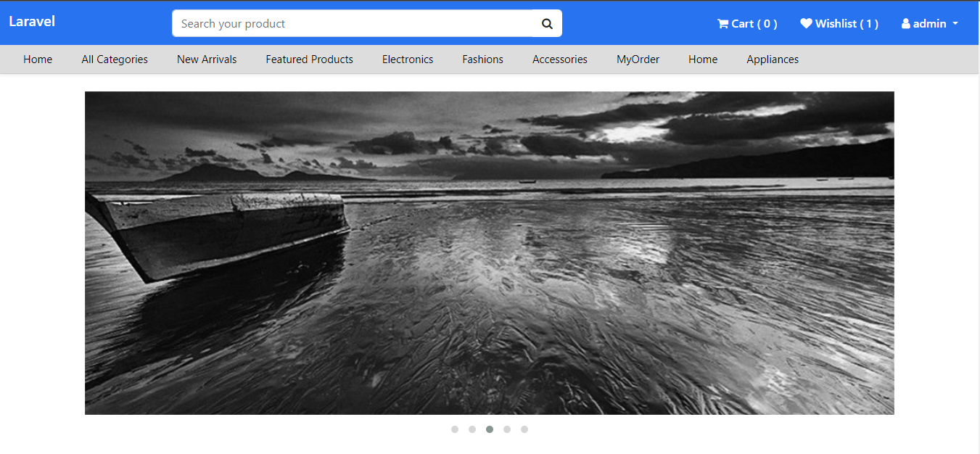The image size is (980, 454).
Task: Browse the Appliances category
Action: (772, 59)
